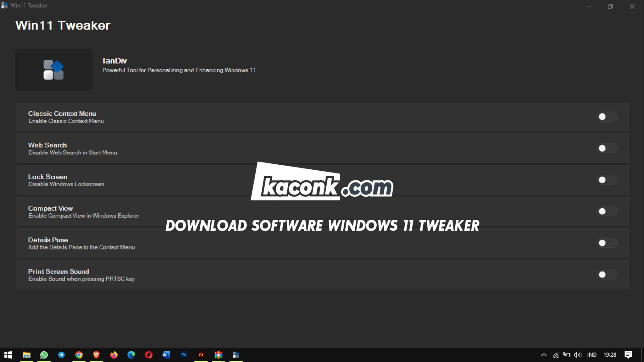Disable Web Search in Start Menu
Screen dimensions: 644x362
pos(607,148)
